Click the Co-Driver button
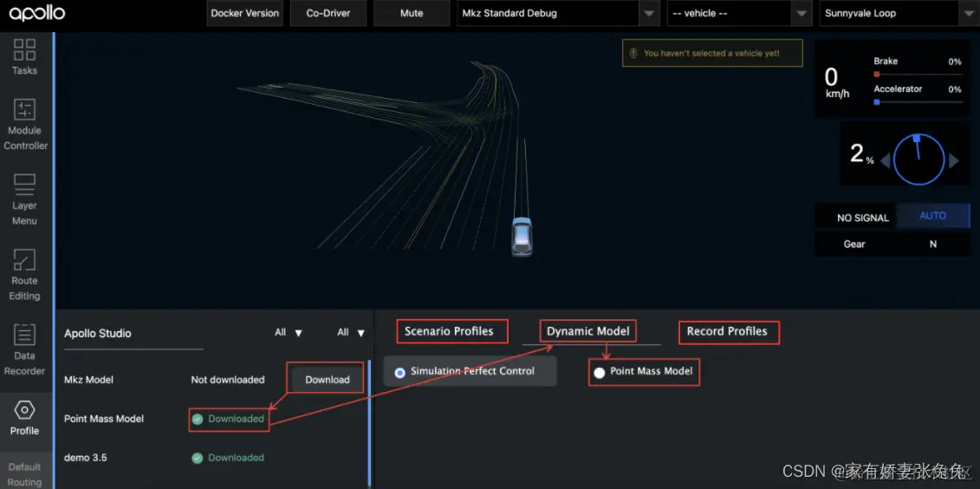The width and height of the screenshot is (980, 489). [x=328, y=13]
